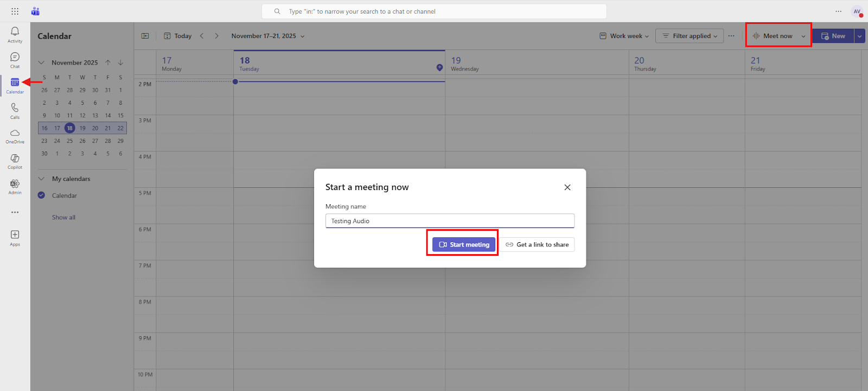Open the Calls section
Screen dimensions: 868x391
point(15,110)
